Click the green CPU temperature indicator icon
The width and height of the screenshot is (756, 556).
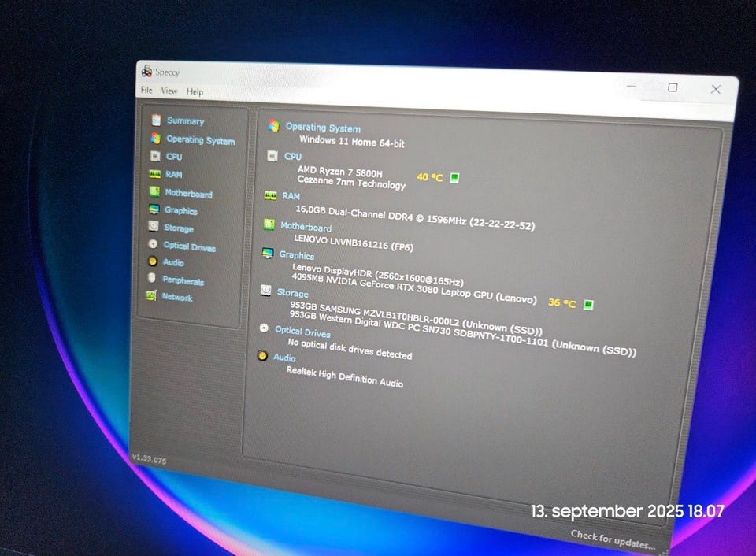click(x=454, y=178)
